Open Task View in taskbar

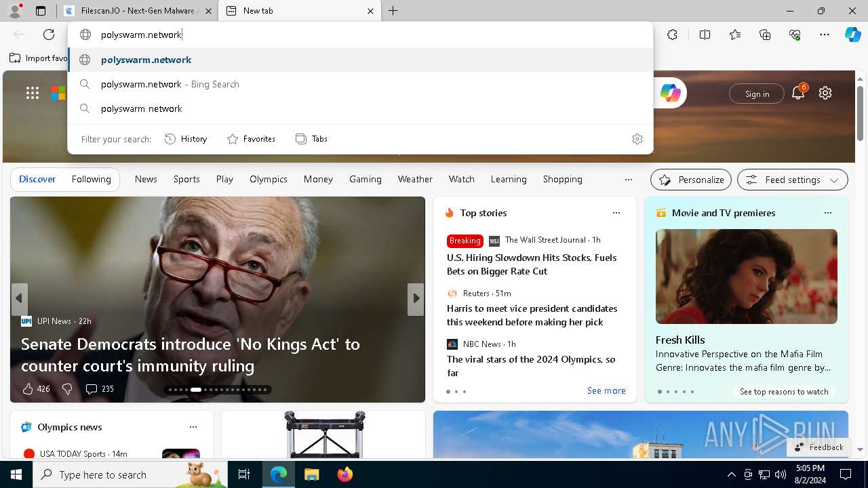(x=244, y=474)
